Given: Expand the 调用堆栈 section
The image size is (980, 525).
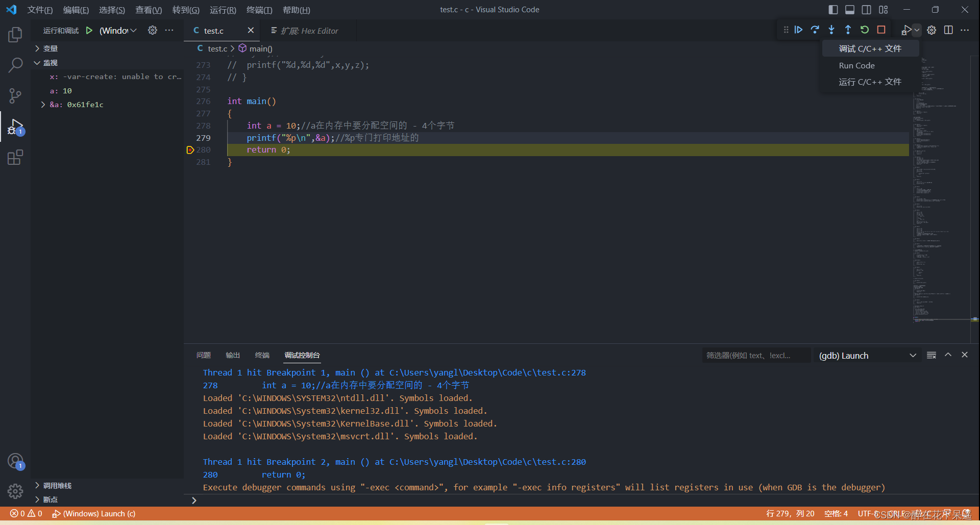Looking at the screenshot, I should point(107,486).
